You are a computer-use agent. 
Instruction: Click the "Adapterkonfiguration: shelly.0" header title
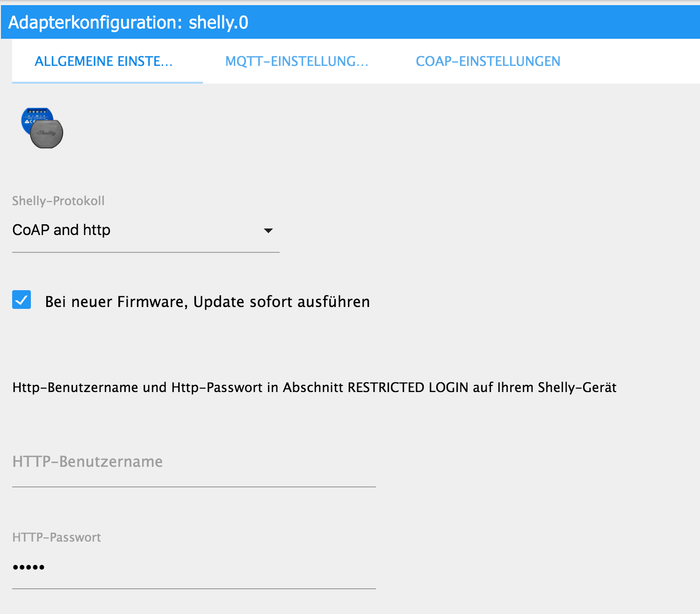128,22
